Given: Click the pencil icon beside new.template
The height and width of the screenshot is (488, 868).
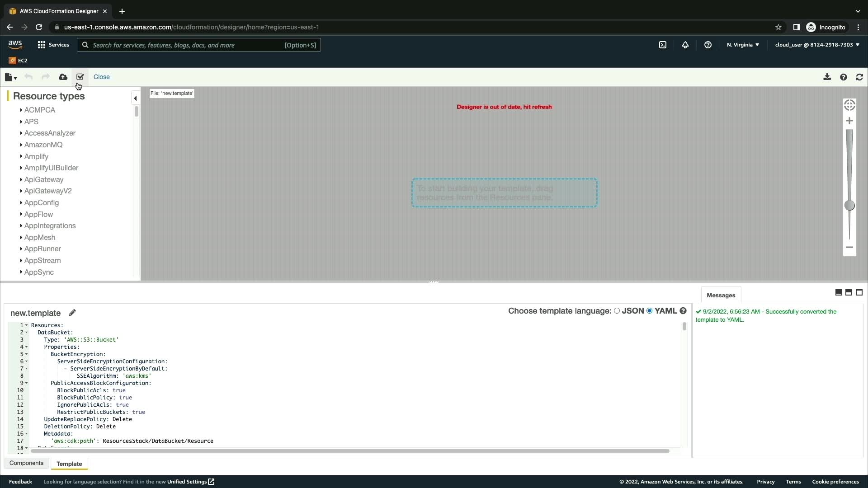Looking at the screenshot, I should coord(72,313).
